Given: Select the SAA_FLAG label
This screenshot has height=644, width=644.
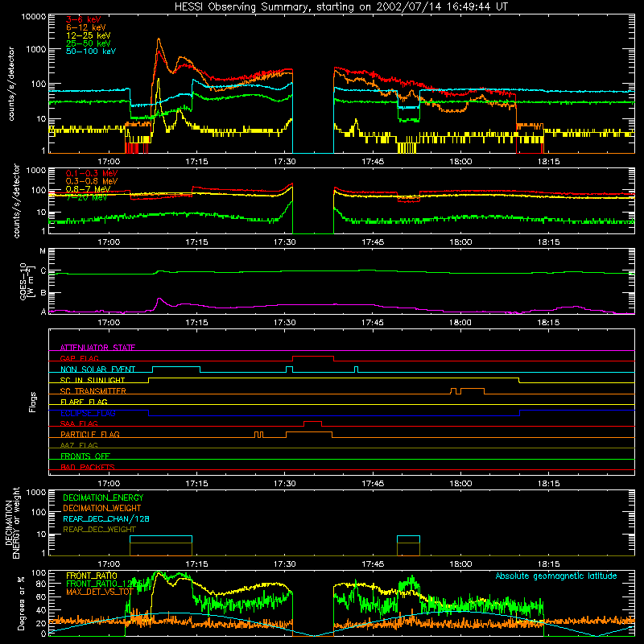Looking at the screenshot, I should (x=79, y=423).
